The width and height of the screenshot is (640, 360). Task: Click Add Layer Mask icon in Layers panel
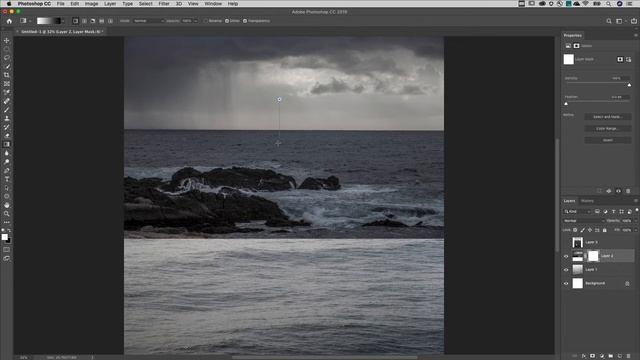tap(593, 356)
